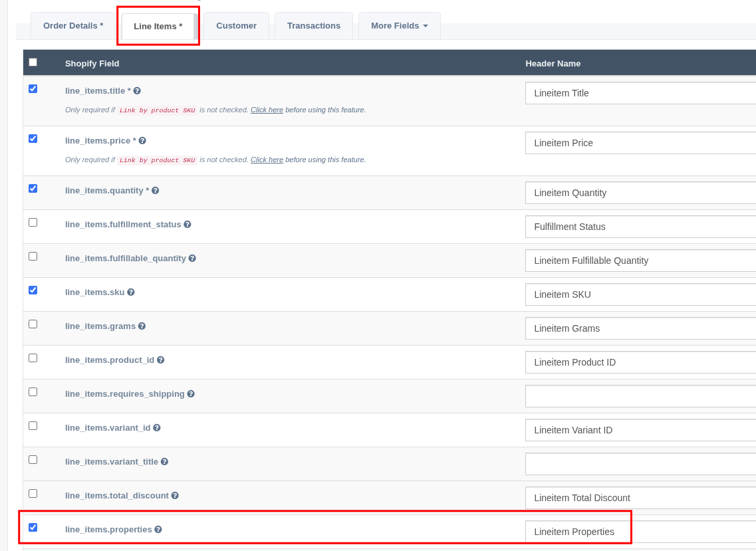Click help icon beside line_items.price
The height and width of the screenshot is (551, 756).
(142, 141)
